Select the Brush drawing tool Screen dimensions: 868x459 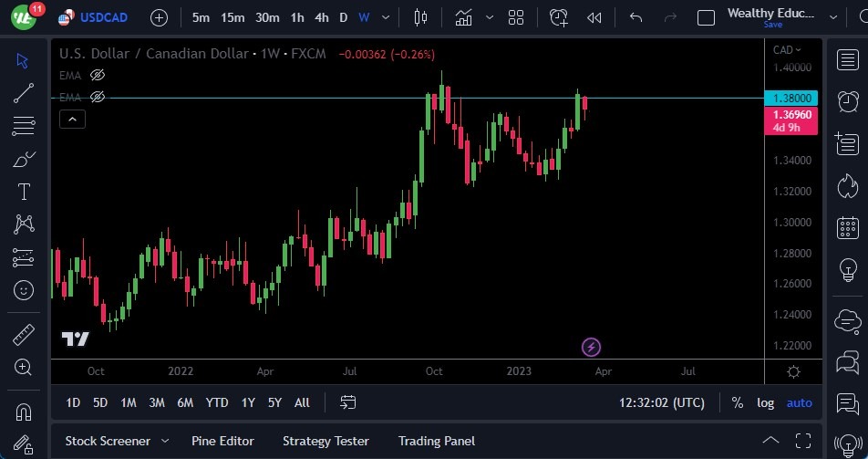tap(24, 159)
